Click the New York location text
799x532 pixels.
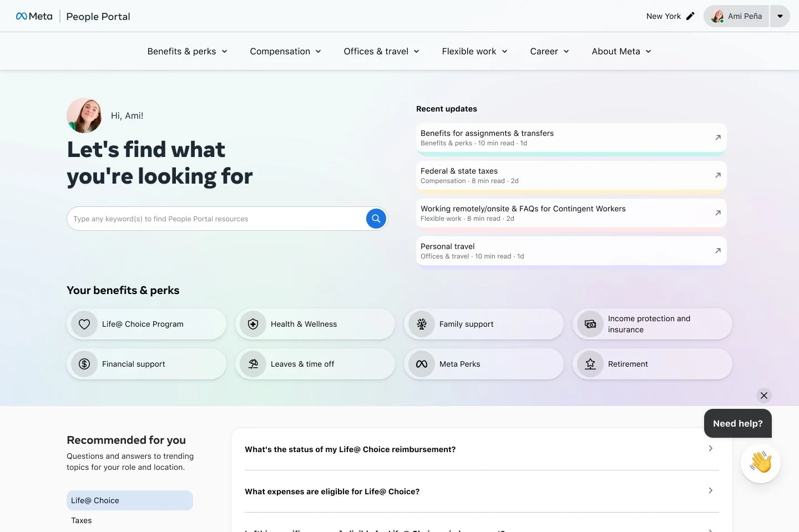[x=664, y=16]
